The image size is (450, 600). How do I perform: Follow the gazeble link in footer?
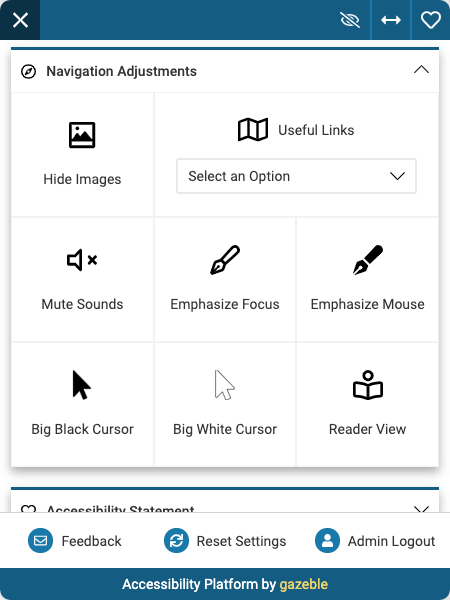click(x=303, y=584)
